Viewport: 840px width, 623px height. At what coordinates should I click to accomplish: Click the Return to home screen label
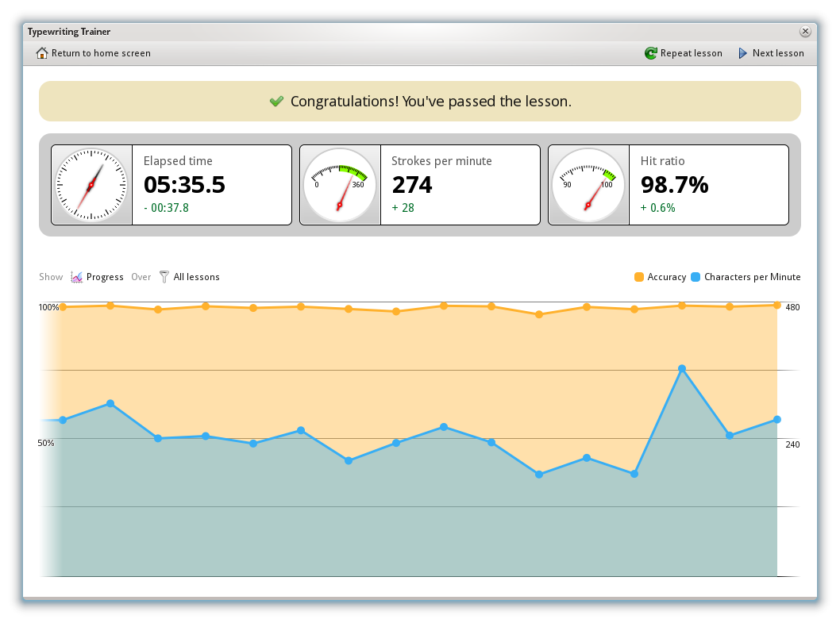[x=101, y=53]
